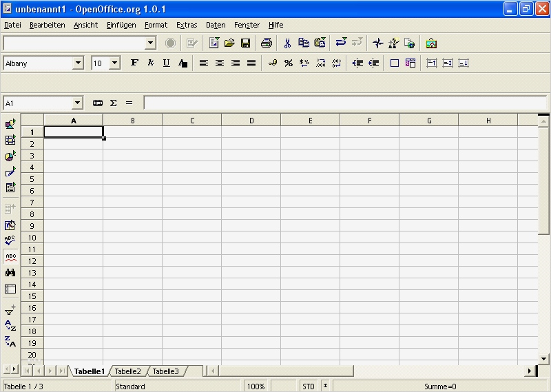Screen dimensions: 551x392
Task: Expand the Albany font name dropdown
Action: point(78,63)
